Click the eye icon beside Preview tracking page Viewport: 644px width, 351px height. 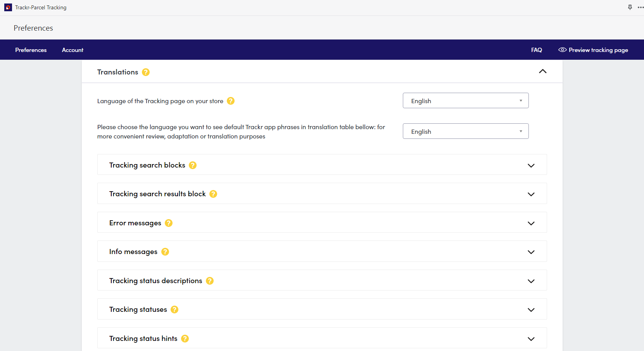click(x=562, y=50)
